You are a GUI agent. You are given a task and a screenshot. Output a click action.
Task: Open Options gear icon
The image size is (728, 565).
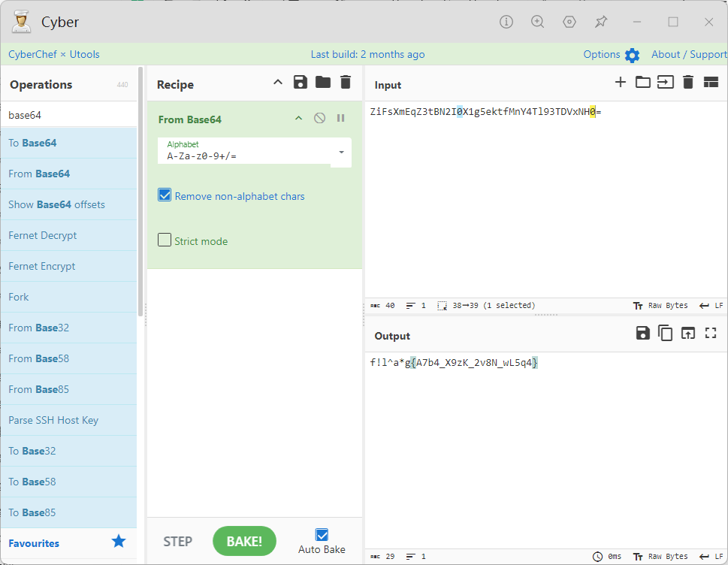pos(632,56)
